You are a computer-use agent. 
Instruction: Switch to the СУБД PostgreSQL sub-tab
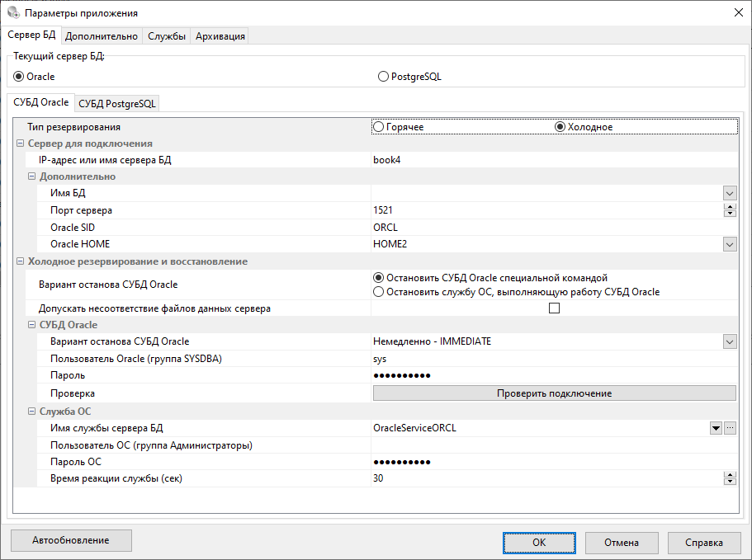point(117,103)
